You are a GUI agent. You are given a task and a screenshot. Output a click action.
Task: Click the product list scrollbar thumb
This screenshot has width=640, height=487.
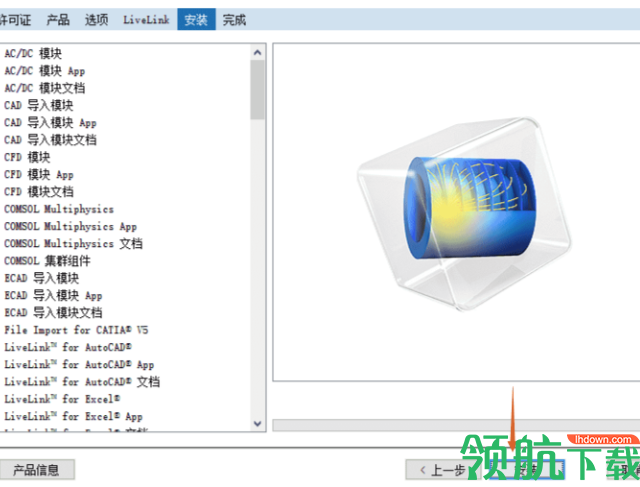(x=257, y=89)
